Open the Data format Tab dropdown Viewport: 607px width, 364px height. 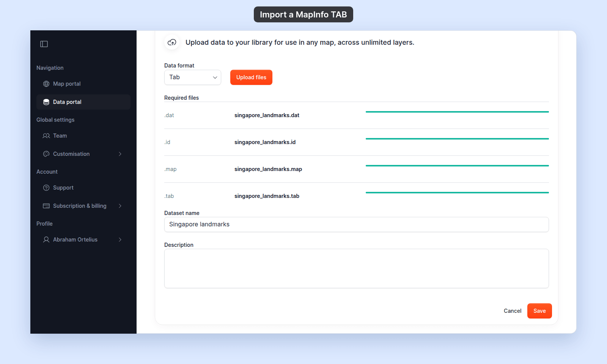193,77
